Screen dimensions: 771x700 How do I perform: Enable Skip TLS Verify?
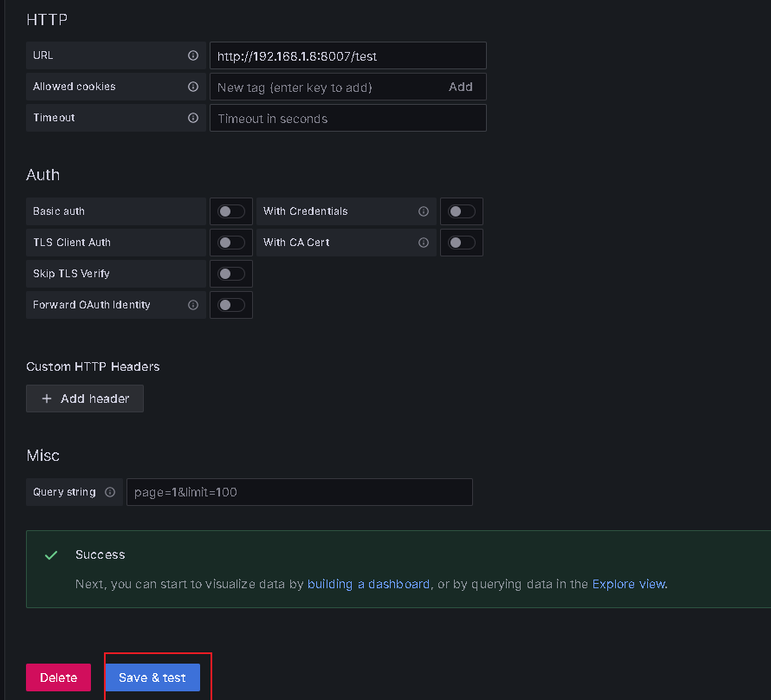[230, 273]
